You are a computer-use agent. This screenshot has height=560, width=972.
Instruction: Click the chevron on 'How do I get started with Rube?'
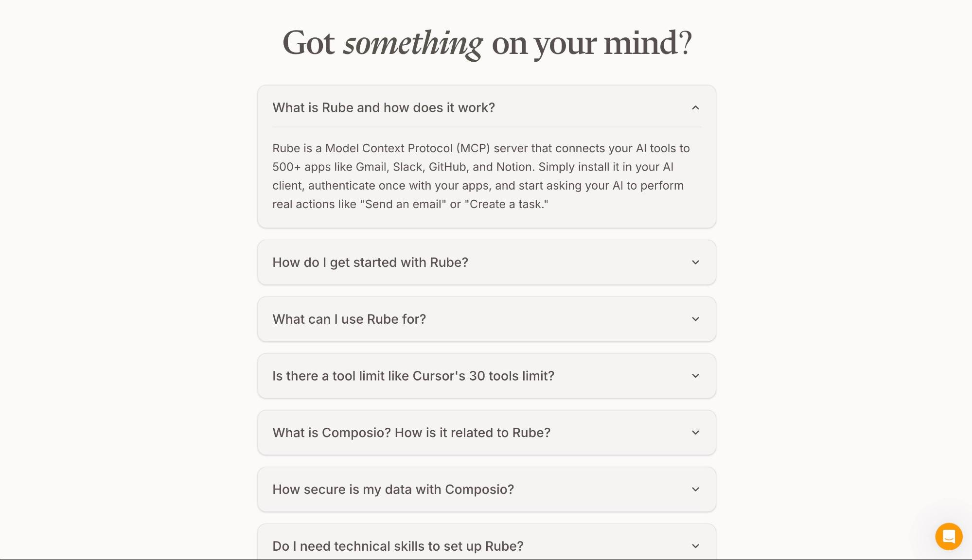click(x=695, y=262)
